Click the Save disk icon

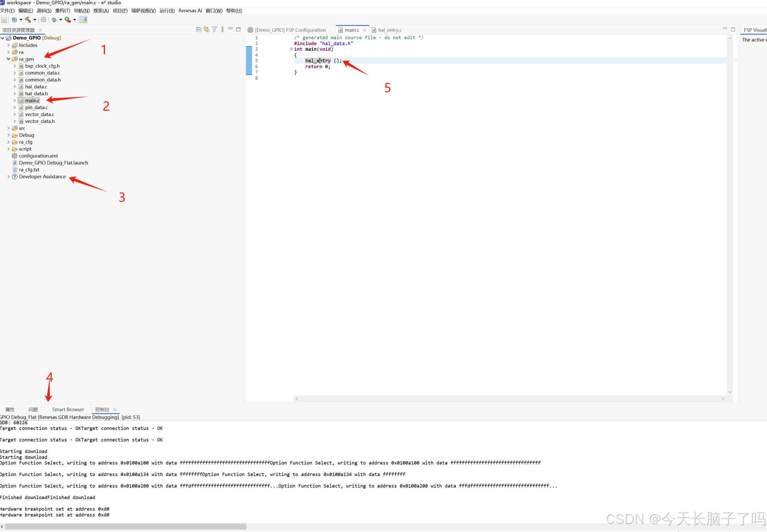pos(4,20)
